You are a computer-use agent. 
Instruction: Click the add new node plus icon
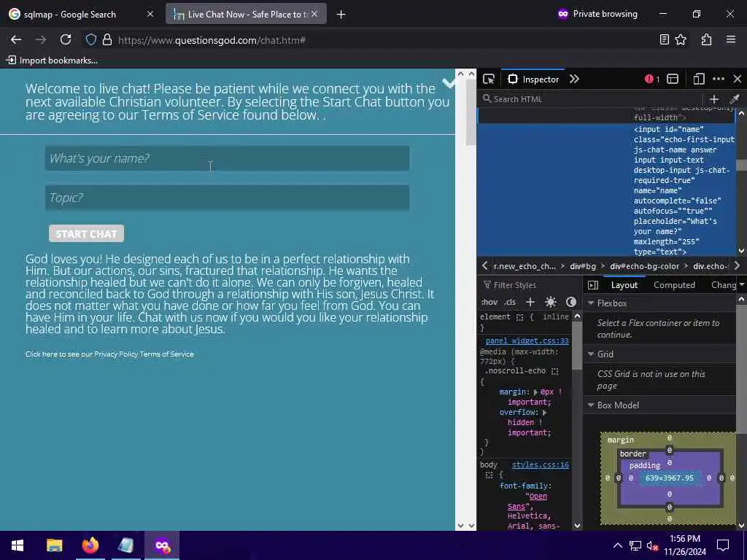[x=713, y=99]
